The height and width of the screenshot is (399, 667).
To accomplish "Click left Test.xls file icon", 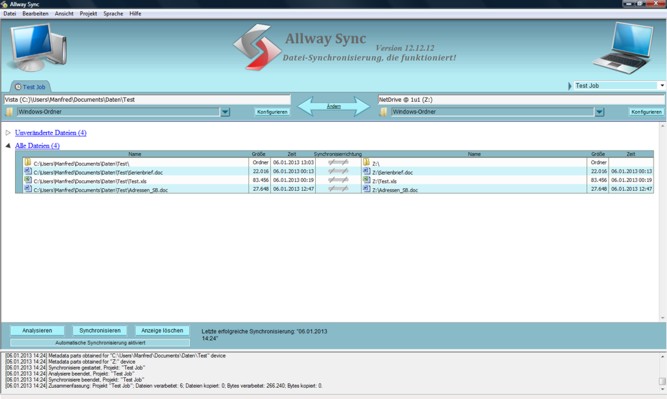I will 28,180.
